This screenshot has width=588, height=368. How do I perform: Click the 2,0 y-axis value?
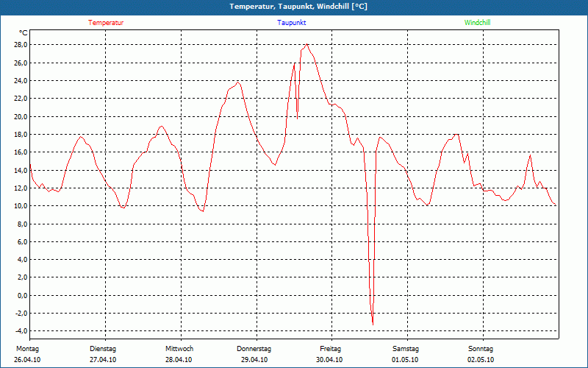[x=22, y=277]
